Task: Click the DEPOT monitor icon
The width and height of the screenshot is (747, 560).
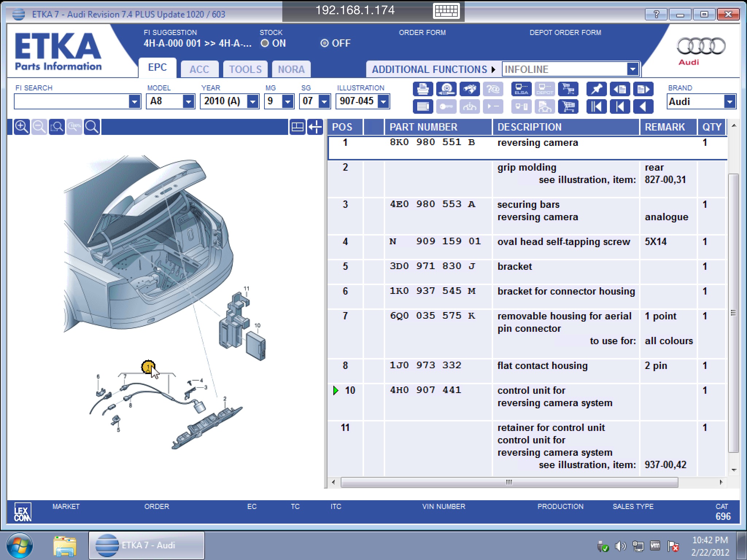Action: (545, 89)
